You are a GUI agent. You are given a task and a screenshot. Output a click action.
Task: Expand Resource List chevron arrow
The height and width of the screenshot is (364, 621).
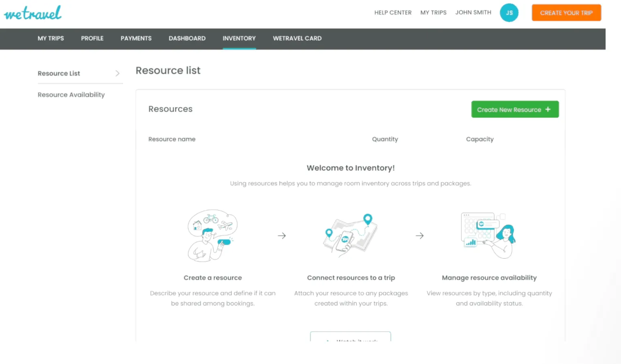[117, 73]
